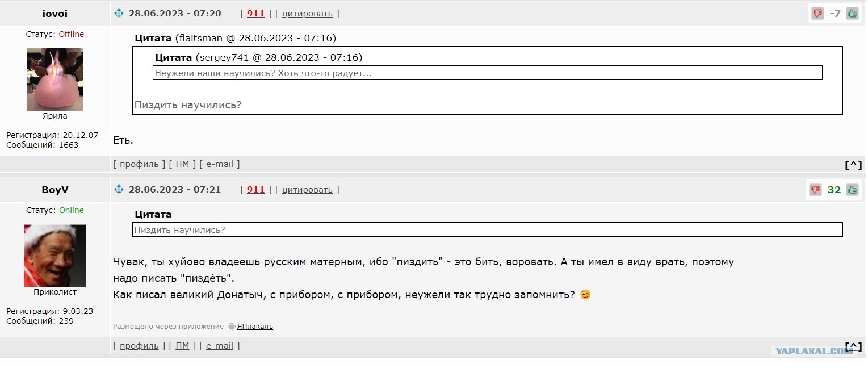Send ПМ to BoyV
The width and height of the screenshot is (868, 368).
point(182,346)
